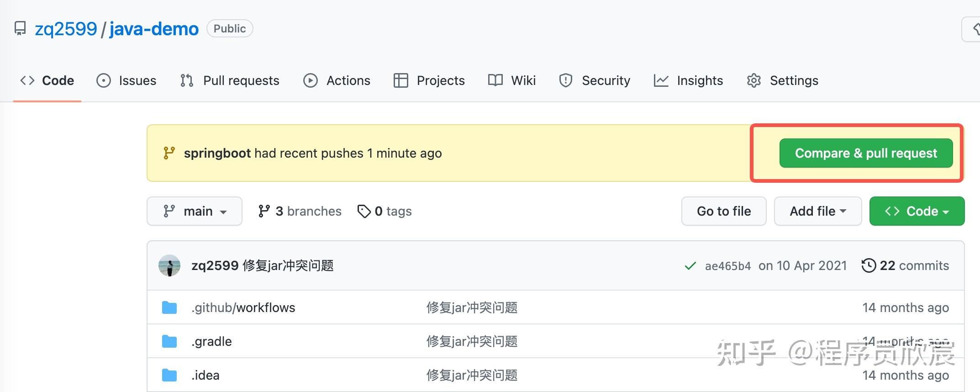Click the zq2599 avatar thumbnail

169,266
